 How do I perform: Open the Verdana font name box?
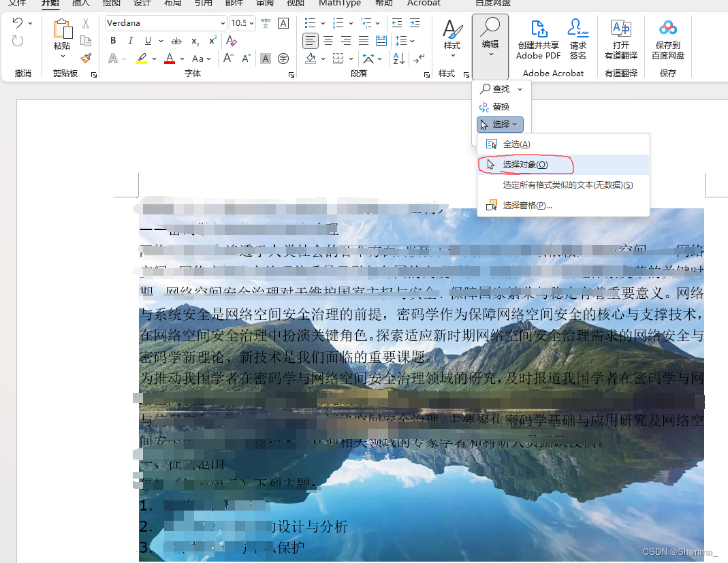tap(165, 22)
